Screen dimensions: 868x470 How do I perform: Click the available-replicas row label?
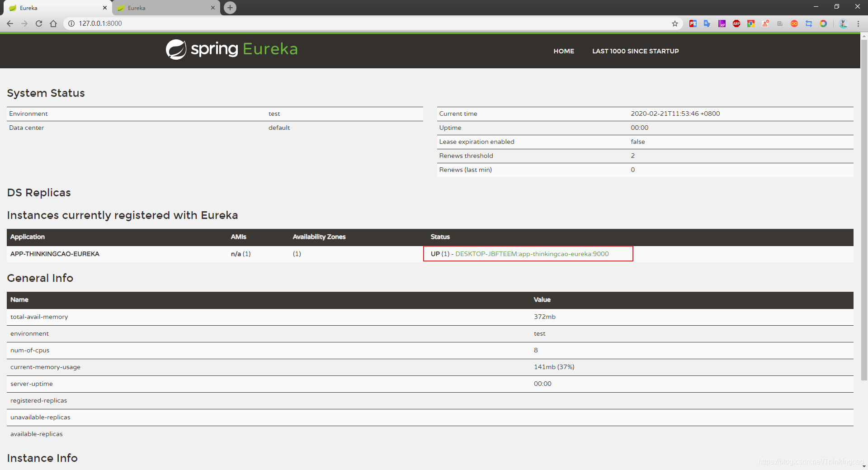pos(37,434)
